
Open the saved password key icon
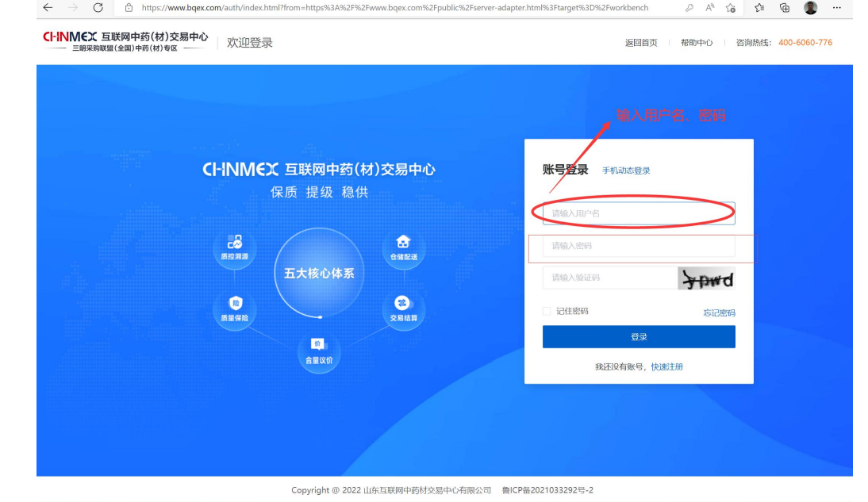point(689,8)
